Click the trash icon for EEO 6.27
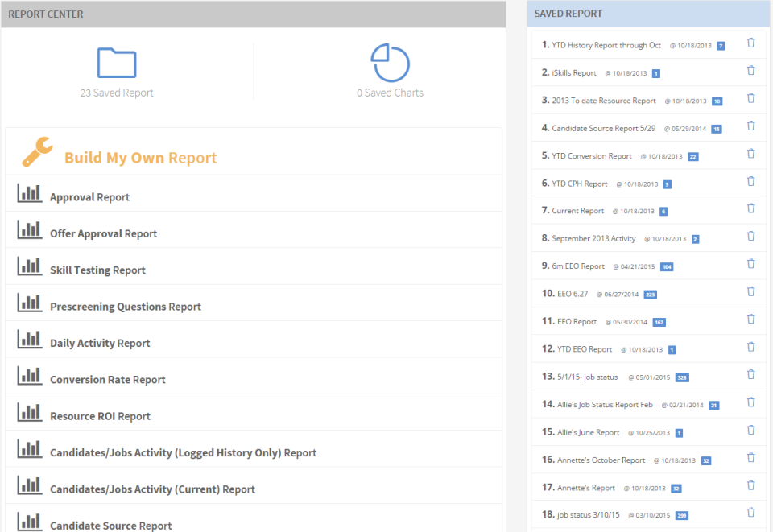 pyautogui.click(x=750, y=294)
